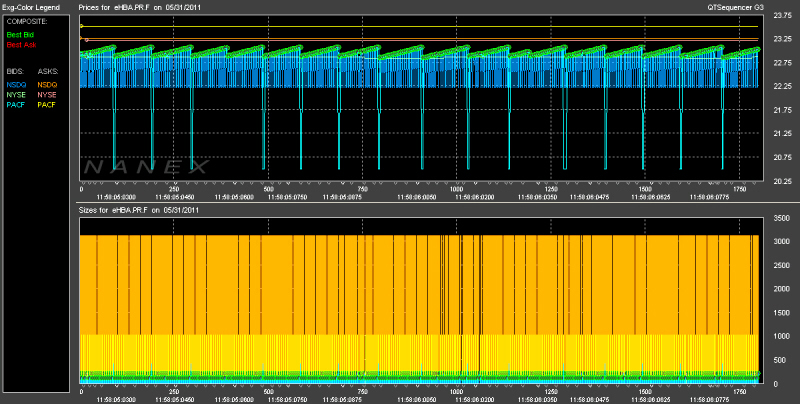This screenshot has width=800, height=404.
Task: Click the QTSequencer G3 label
Action: click(x=736, y=8)
